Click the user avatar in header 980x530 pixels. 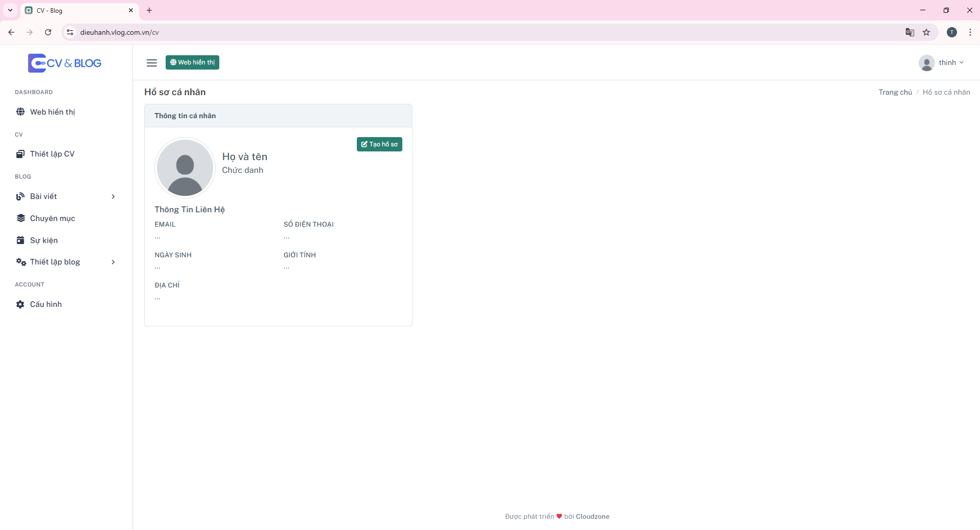(x=926, y=63)
